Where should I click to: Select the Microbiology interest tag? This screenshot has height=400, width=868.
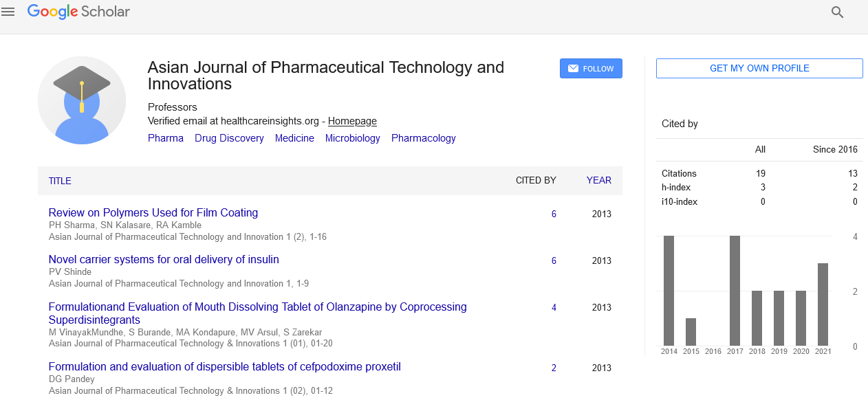click(x=352, y=138)
